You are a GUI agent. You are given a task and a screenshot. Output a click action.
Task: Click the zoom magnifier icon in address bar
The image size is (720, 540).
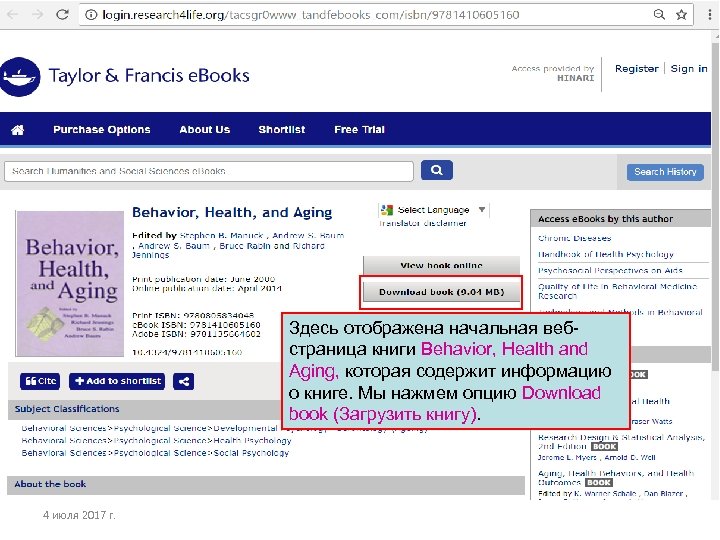[x=659, y=15]
